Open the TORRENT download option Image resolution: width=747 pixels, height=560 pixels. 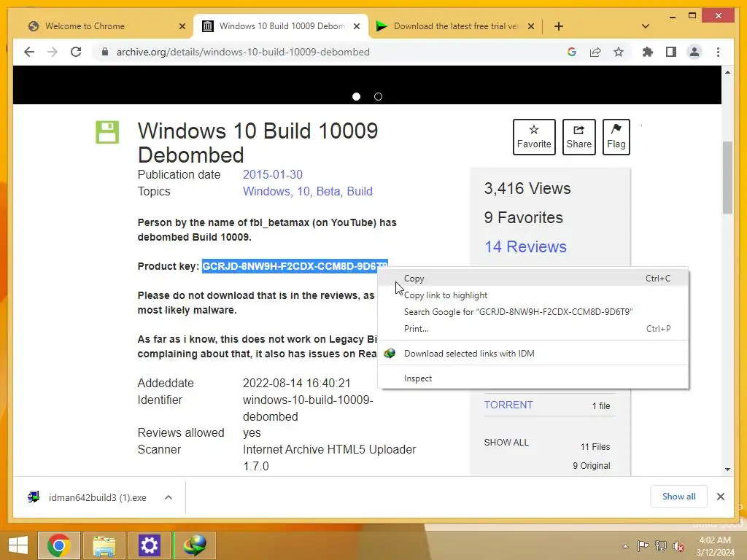508,405
